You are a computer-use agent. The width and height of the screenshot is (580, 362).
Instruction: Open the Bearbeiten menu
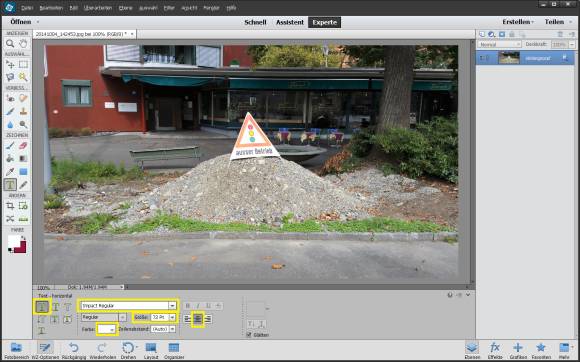(51, 8)
